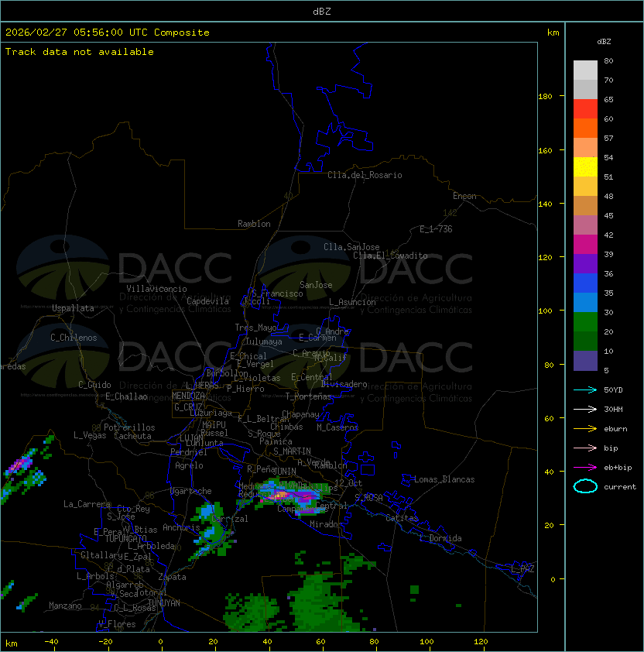The width and height of the screenshot is (644, 652).
Task: Click the magenta storm core near Campamentos
Action: (307, 496)
